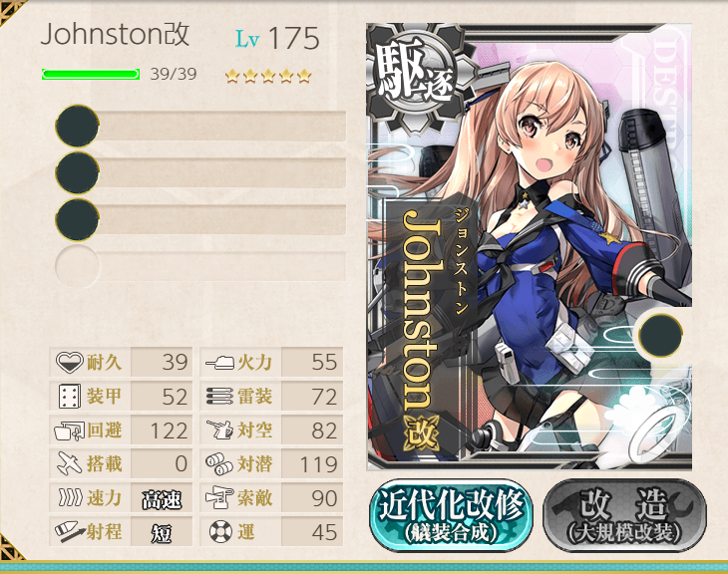This screenshot has height=574, width=728.
Task: Open the third empty equipment slot
Action: (200, 219)
